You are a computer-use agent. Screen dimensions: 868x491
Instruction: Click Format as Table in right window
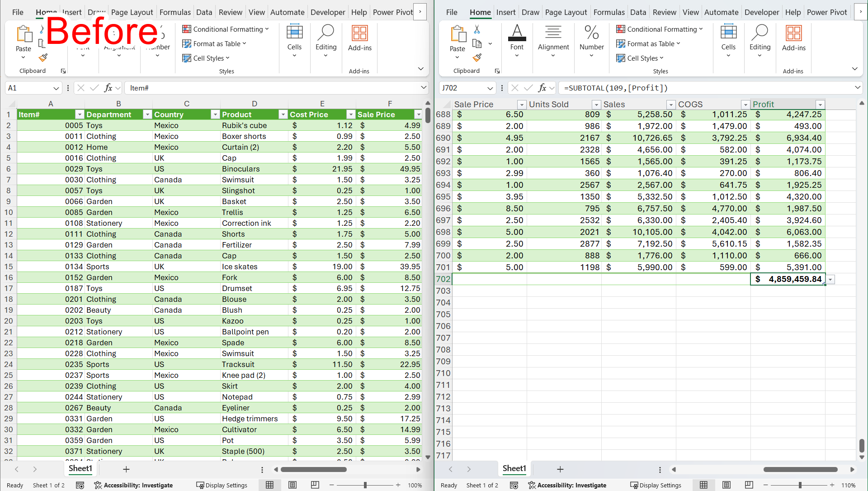648,44
